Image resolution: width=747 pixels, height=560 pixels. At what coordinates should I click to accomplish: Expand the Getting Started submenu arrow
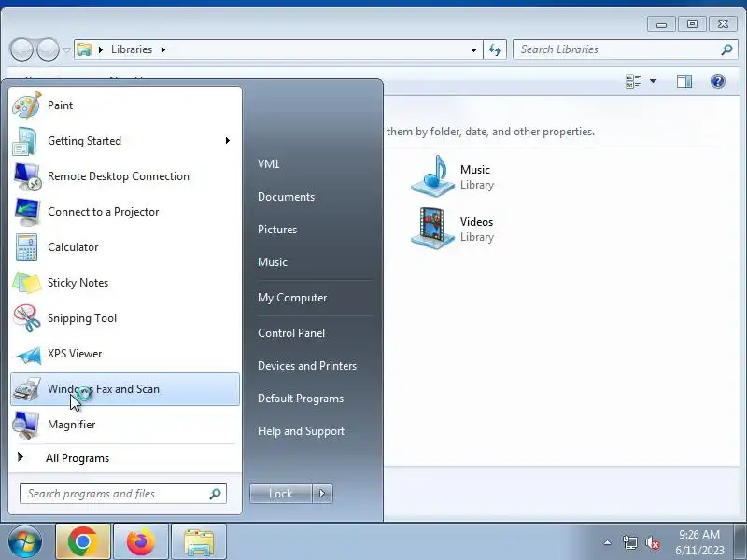coord(228,141)
